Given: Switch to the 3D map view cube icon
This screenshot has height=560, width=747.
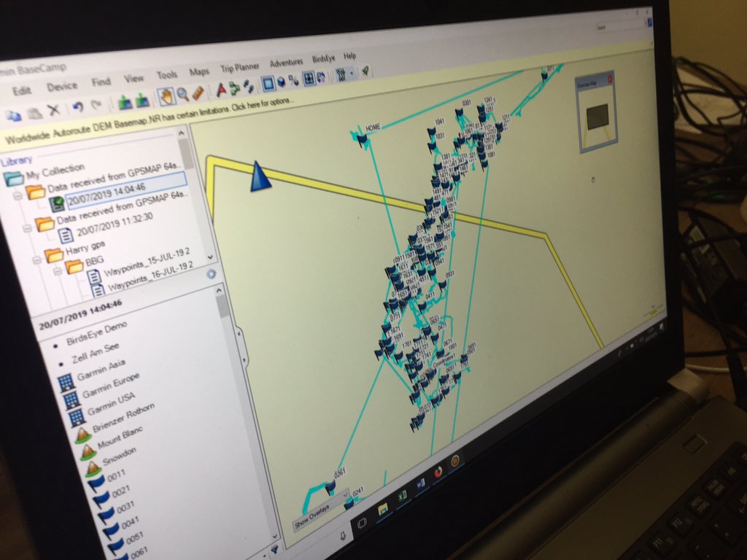Looking at the screenshot, I should click(282, 82).
